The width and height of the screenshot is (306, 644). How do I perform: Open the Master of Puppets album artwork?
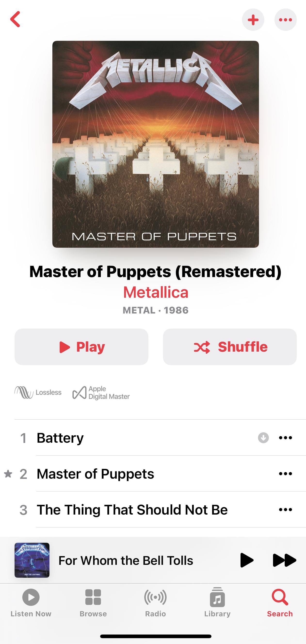[x=155, y=144]
